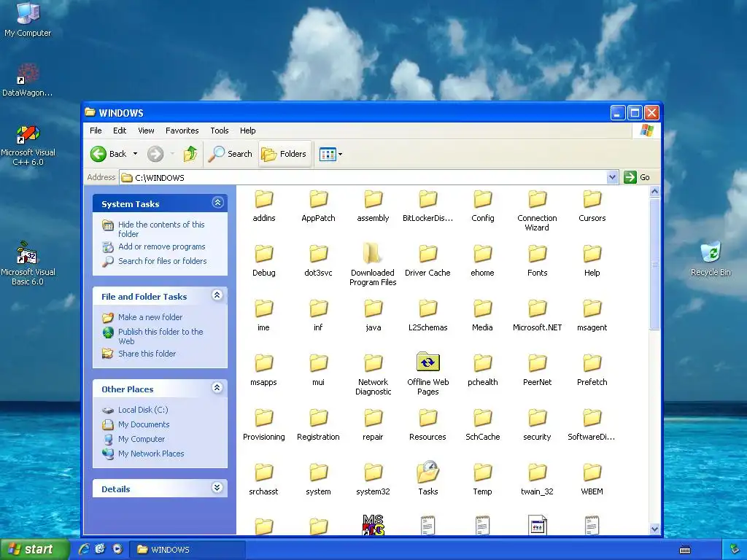
Task: Open the Tools menu
Action: point(219,131)
